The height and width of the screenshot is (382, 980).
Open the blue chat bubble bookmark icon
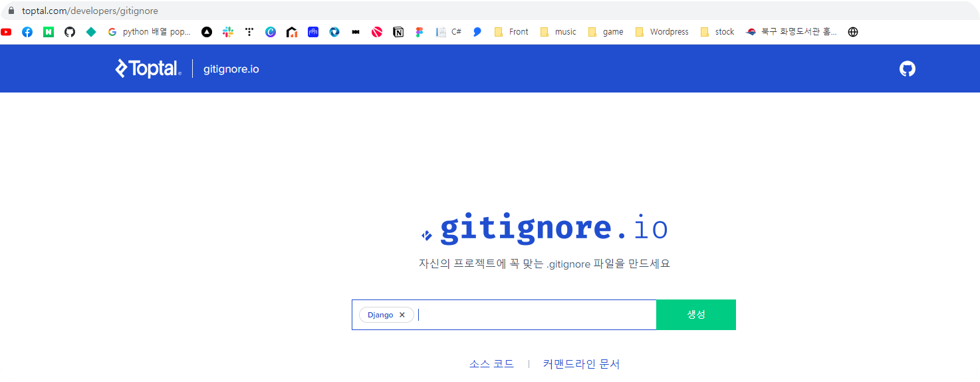click(477, 32)
